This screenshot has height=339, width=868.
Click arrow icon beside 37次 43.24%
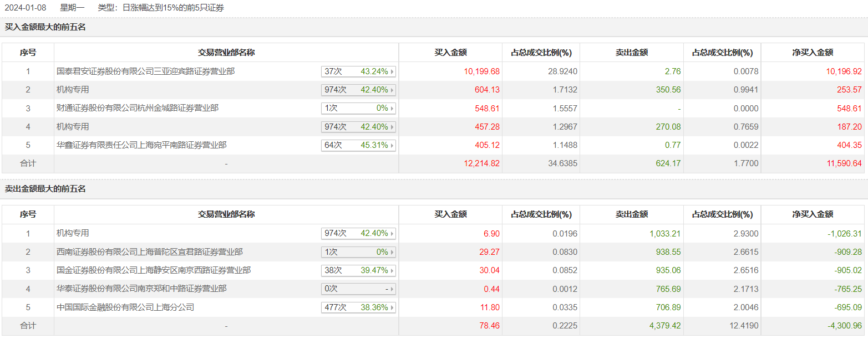coord(392,71)
